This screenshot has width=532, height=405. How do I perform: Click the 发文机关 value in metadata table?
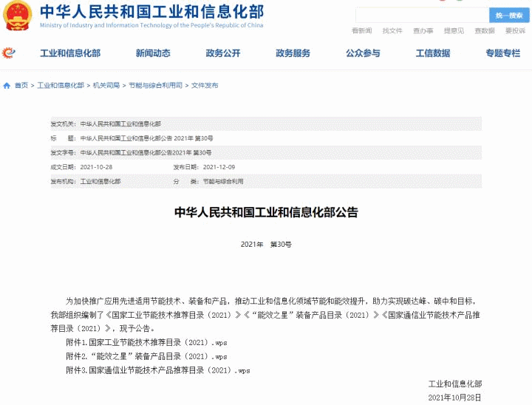pyautogui.click(x=120, y=124)
